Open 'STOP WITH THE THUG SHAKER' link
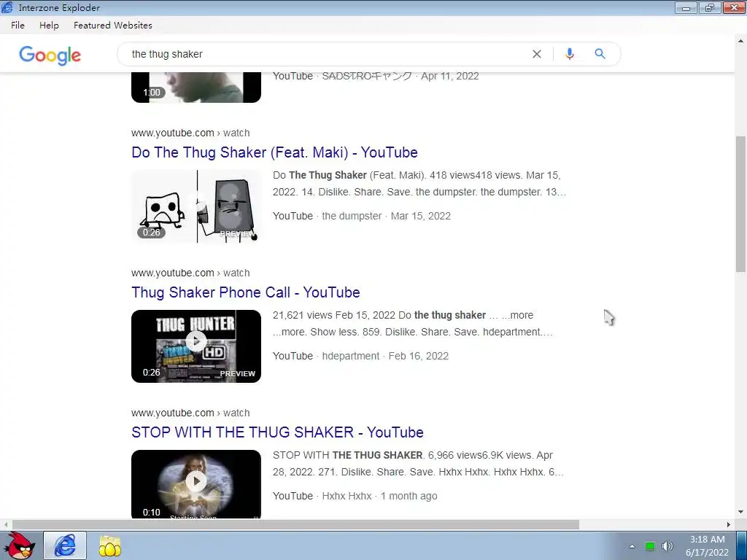This screenshot has height=560, width=747. pyautogui.click(x=277, y=432)
